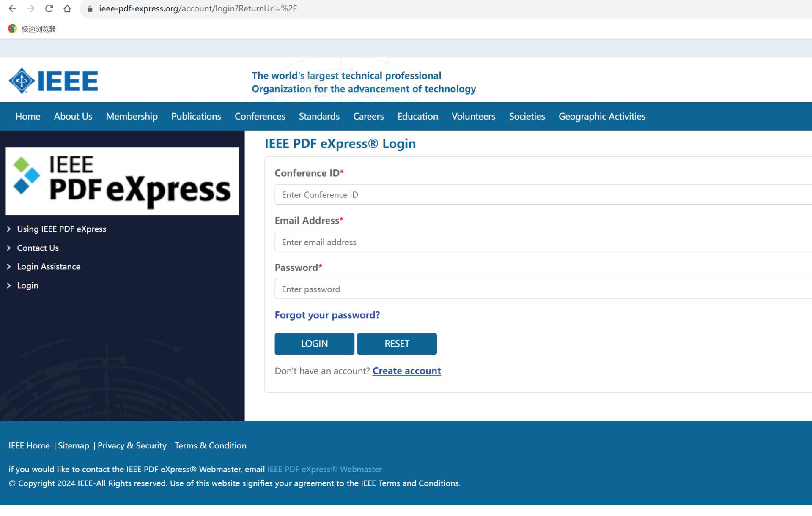Open the 极速浏览器 bookmark icon
The height and width of the screenshot is (516, 812).
tap(13, 29)
